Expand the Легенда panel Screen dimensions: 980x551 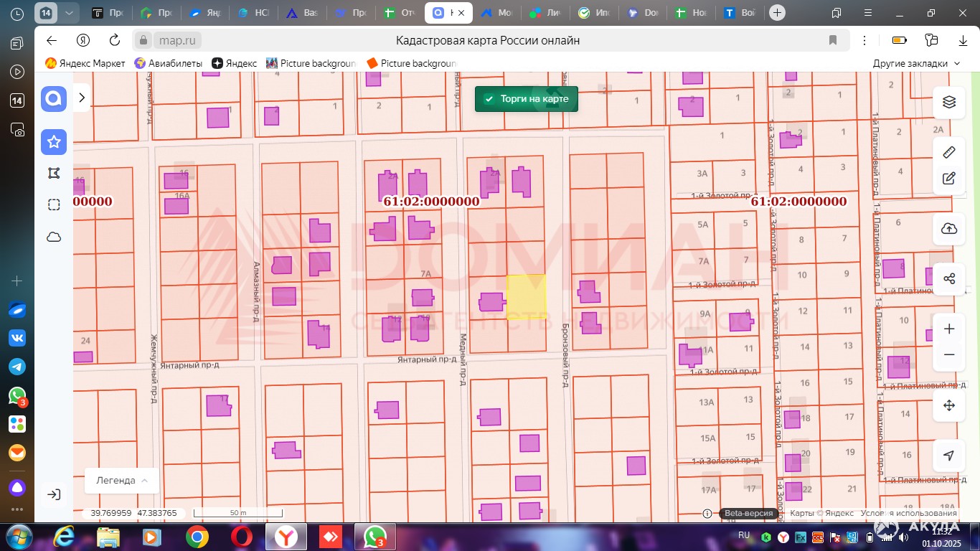point(122,481)
